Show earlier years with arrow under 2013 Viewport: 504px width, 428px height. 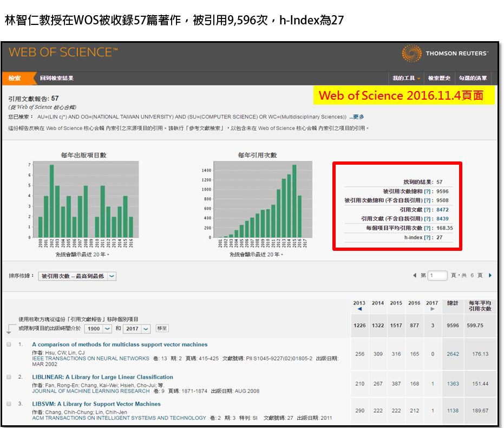[359, 309]
